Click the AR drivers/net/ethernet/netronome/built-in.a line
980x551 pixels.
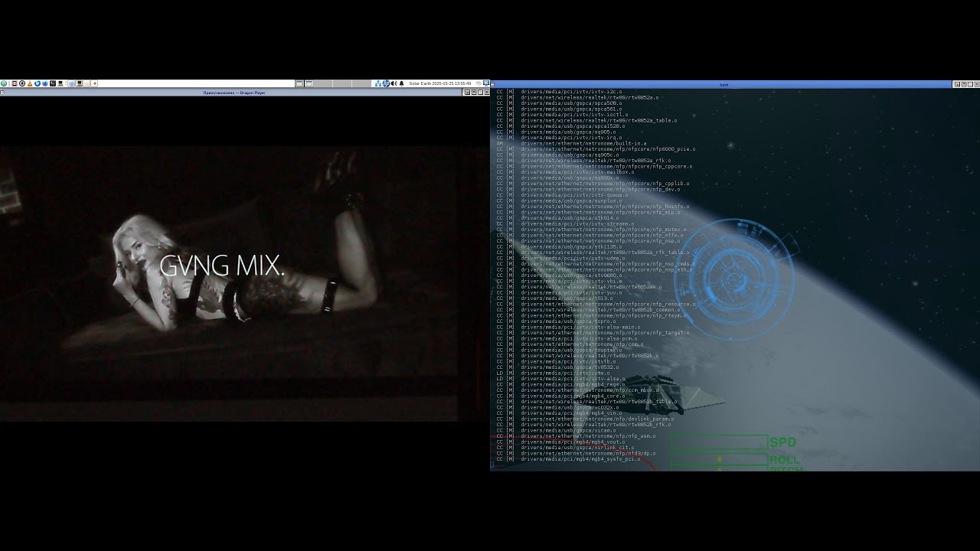571,143
